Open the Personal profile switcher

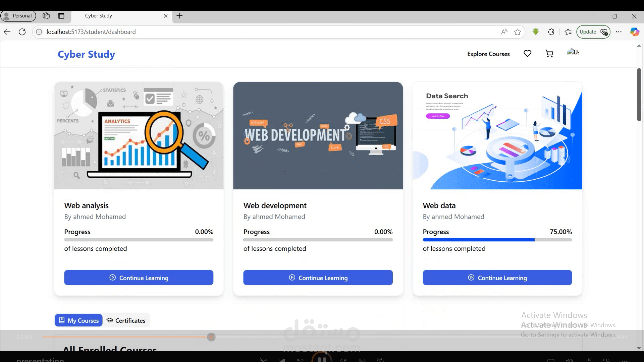(x=18, y=16)
